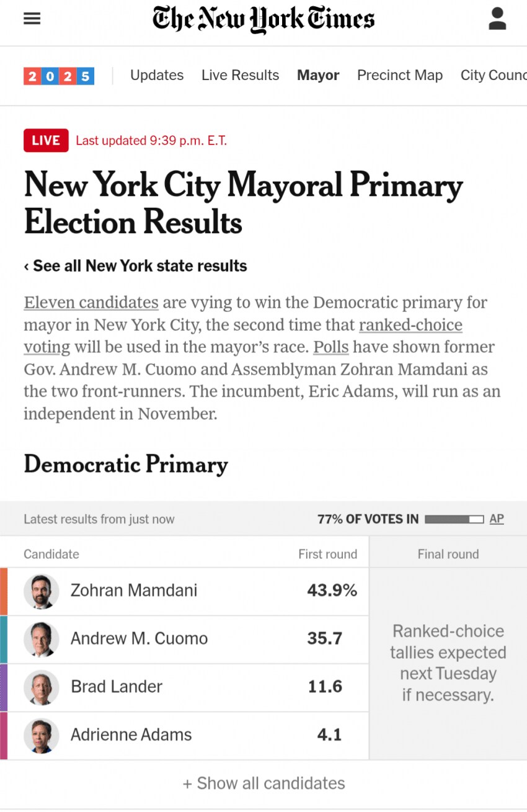Image resolution: width=527 pixels, height=812 pixels.
Task: Click Adrienne Adams's portrait photo
Action: tap(42, 735)
